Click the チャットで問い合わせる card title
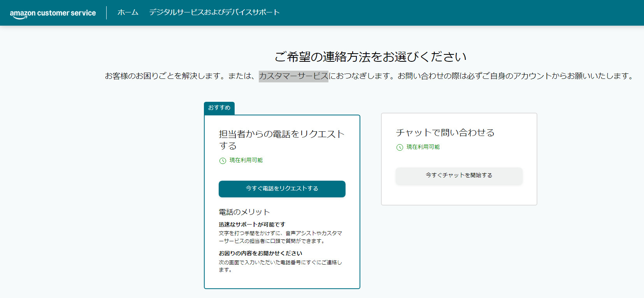644x298 pixels. (x=445, y=132)
